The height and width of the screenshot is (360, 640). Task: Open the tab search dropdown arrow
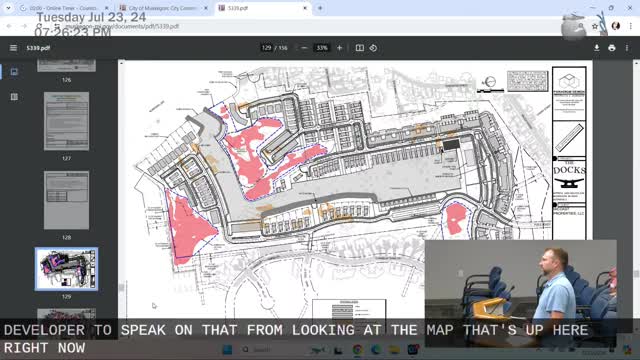[8, 8]
